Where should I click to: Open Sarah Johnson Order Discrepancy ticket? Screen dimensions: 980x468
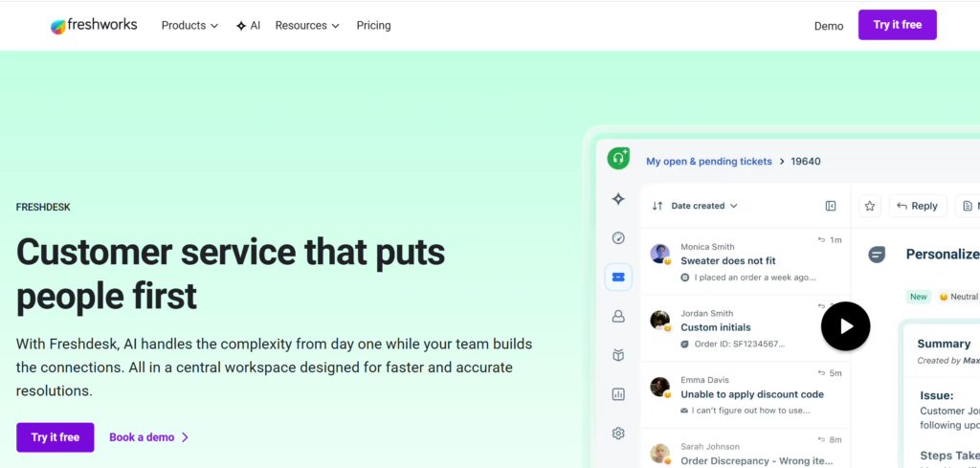tap(745, 450)
